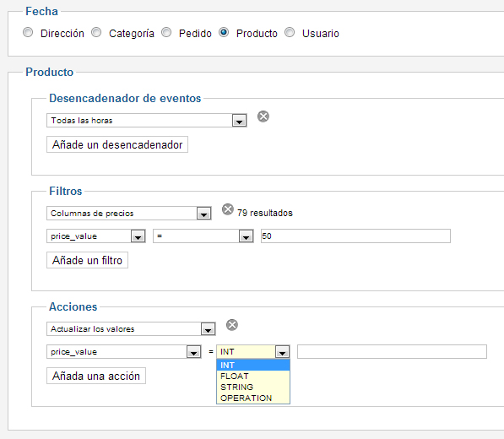The height and width of the screenshot is (439, 504).
Task: Open the '=' operator dropdown in Filtros
Action: pos(203,236)
